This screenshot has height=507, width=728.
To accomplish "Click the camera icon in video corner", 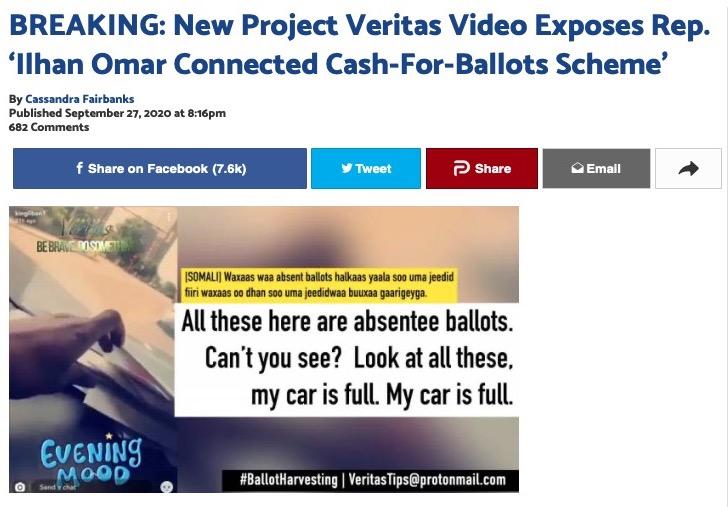I will [20, 487].
